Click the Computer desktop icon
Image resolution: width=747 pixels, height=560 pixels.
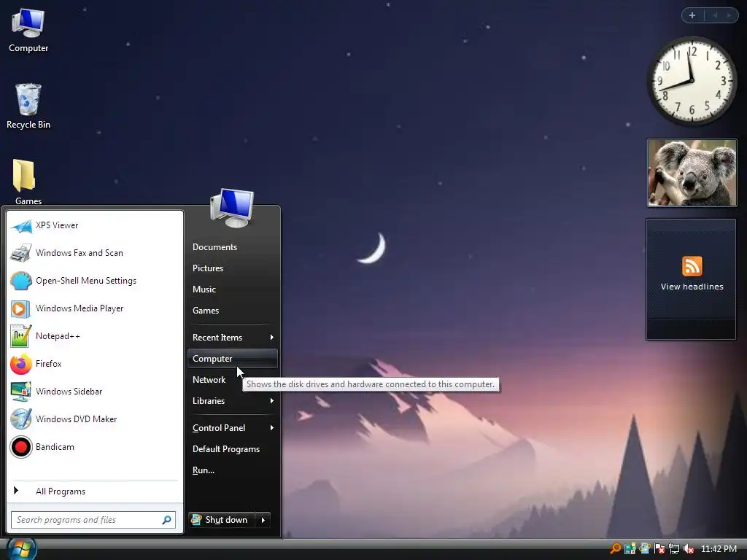[x=28, y=31]
